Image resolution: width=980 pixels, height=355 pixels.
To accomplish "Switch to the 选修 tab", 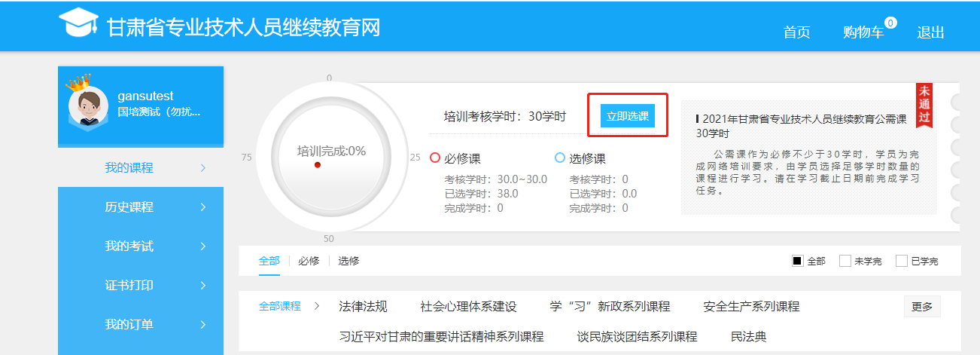I will (x=348, y=261).
